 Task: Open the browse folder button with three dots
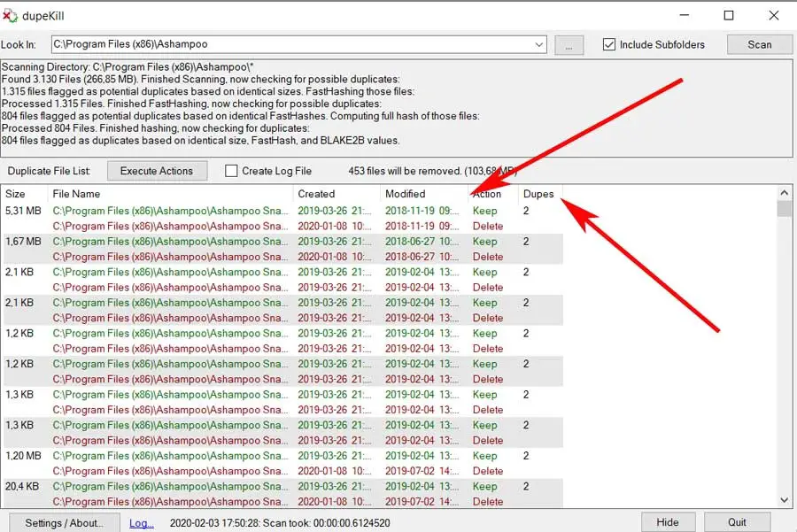click(x=569, y=45)
